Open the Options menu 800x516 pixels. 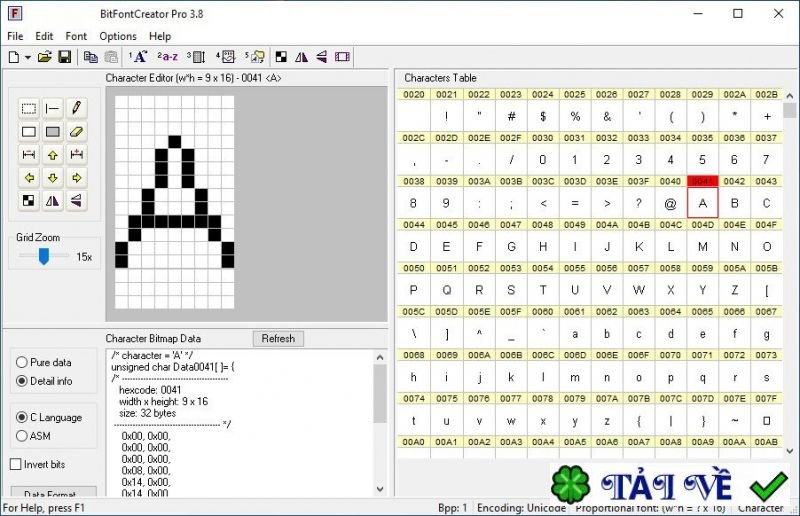click(x=118, y=36)
